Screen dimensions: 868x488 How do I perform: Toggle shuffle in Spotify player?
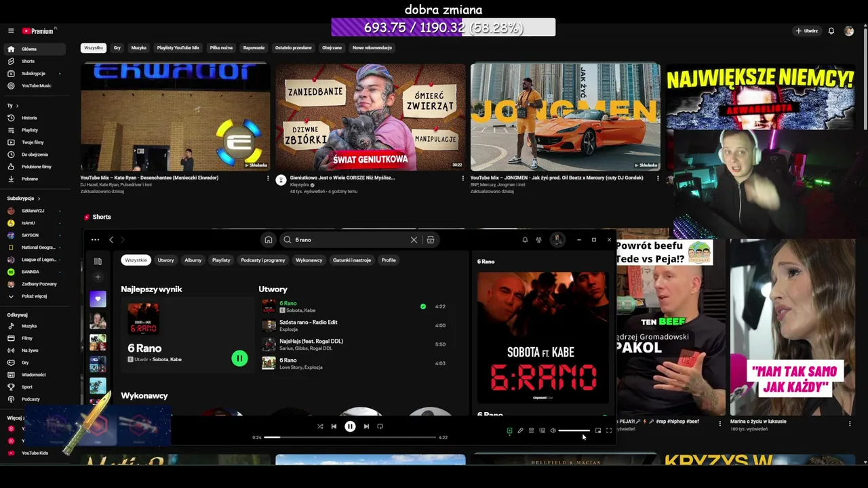click(320, 426)
